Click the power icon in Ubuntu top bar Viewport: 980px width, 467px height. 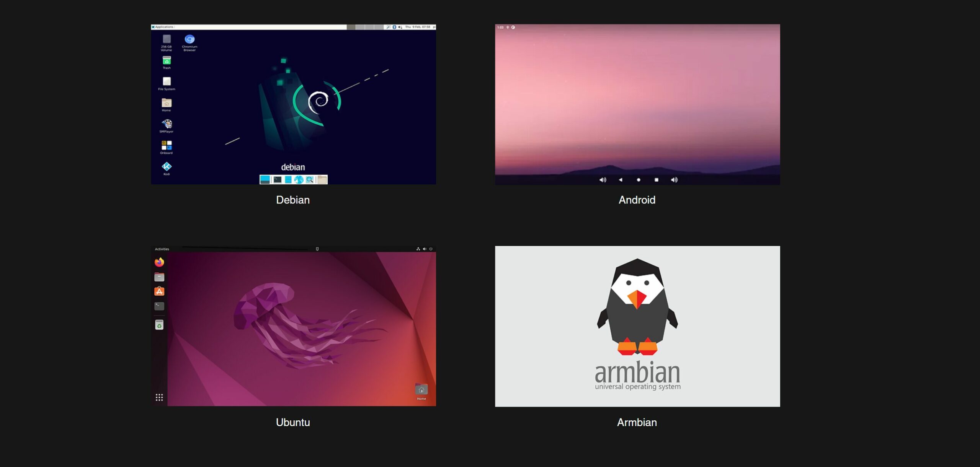pos(431,249)
